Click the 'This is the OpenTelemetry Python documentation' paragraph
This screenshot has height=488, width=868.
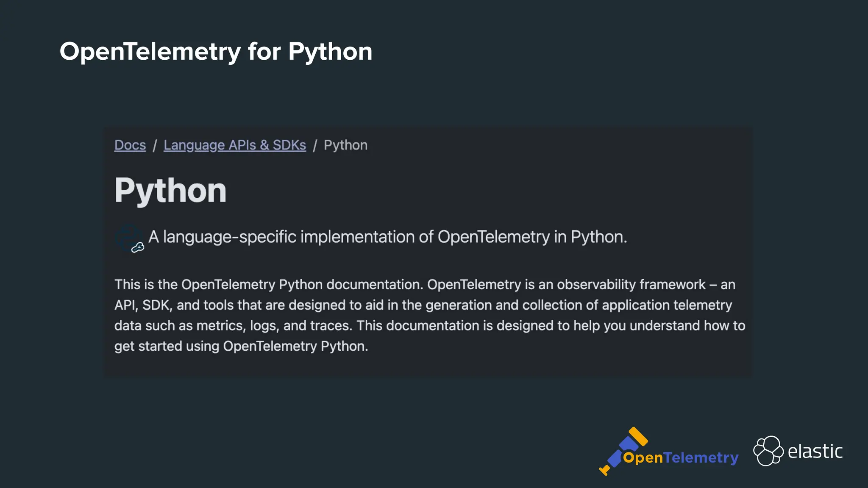430,315
